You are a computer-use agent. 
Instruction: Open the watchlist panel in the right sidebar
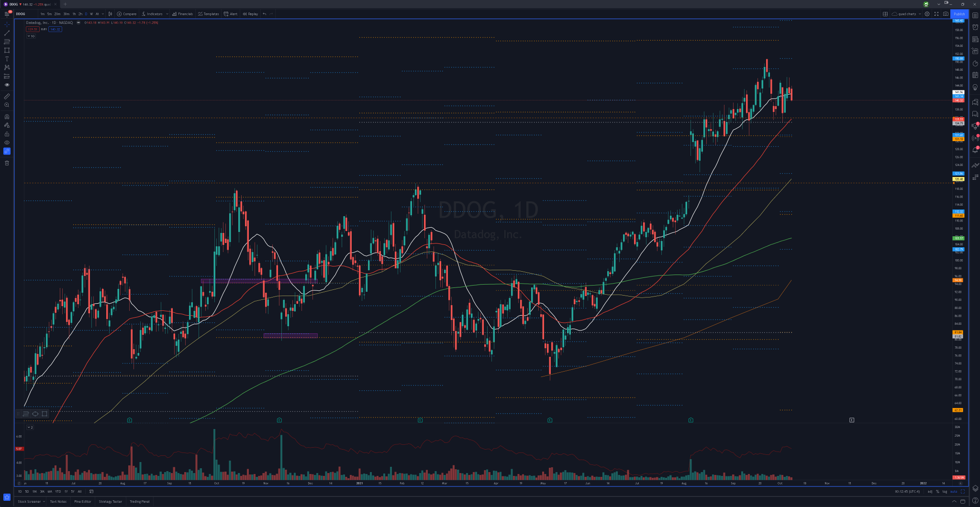coord(975,15)
